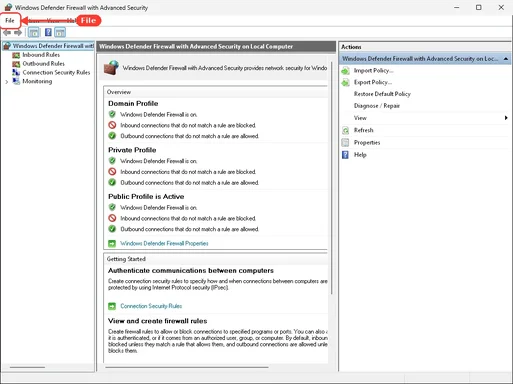Click the Private Profile outbound allowed icon
Screen dimensions: 513x384
click(x=112, y=182)
